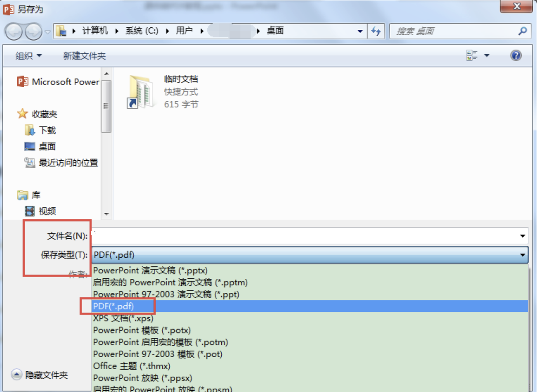Click the forward navigation arrow button
The image size is (537, 392).
(33, 31)
